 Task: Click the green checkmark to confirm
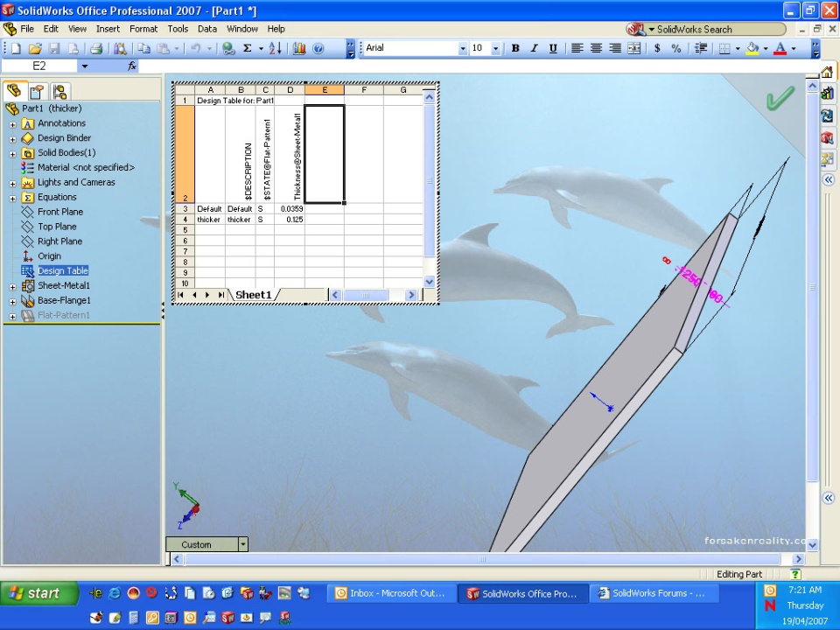click(x=778, y=99)
